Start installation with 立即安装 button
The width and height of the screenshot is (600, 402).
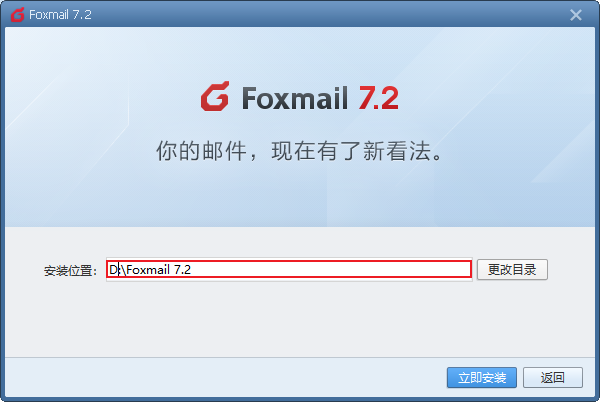click(482, 378)
